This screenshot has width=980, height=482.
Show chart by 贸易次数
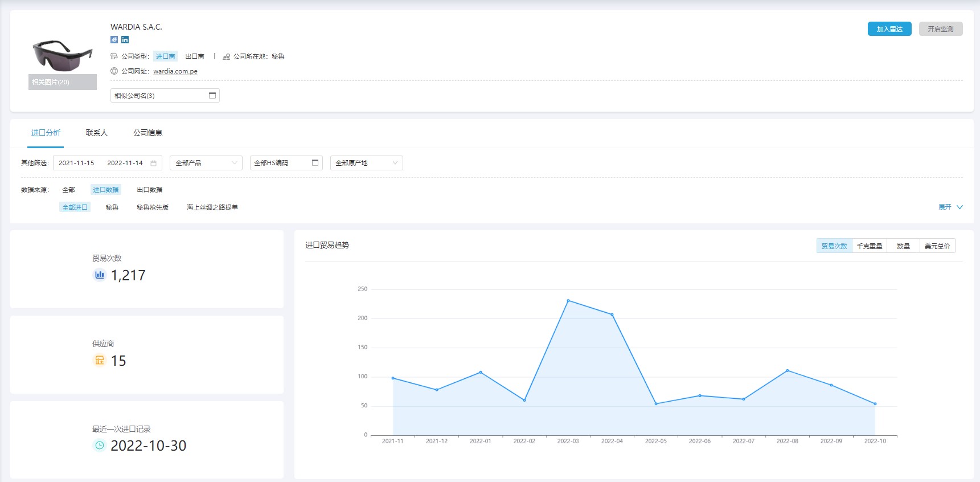click(834, 246)
